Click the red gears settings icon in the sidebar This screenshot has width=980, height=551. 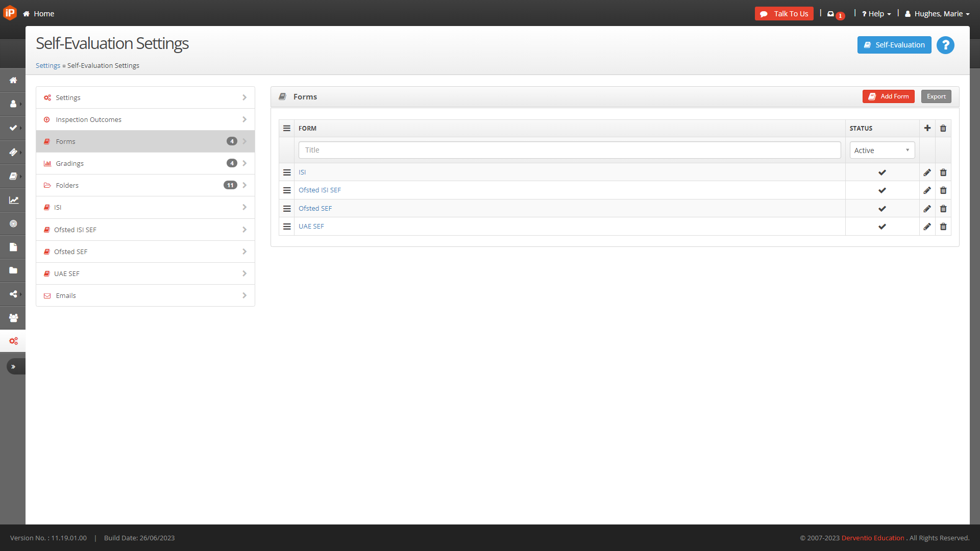click(13, 341)
